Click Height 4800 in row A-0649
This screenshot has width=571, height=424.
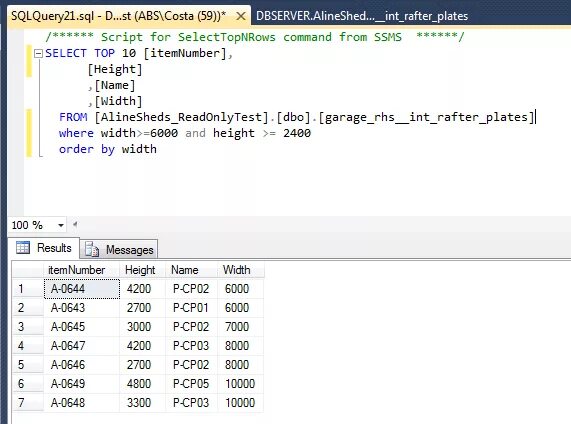142,384
